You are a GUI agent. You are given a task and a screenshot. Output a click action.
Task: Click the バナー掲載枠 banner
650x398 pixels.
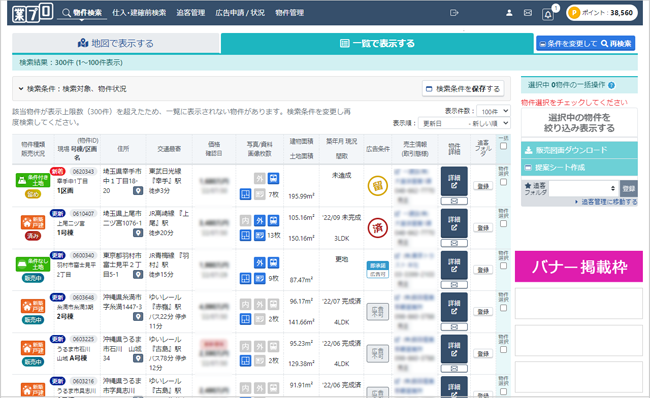point(579,267)
